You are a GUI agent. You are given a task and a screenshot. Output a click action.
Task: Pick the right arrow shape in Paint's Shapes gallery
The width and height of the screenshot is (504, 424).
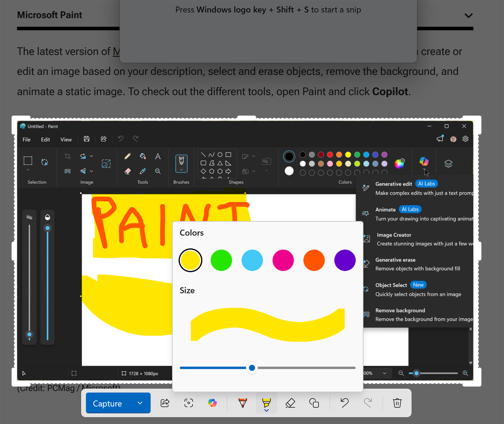[228, 171]
